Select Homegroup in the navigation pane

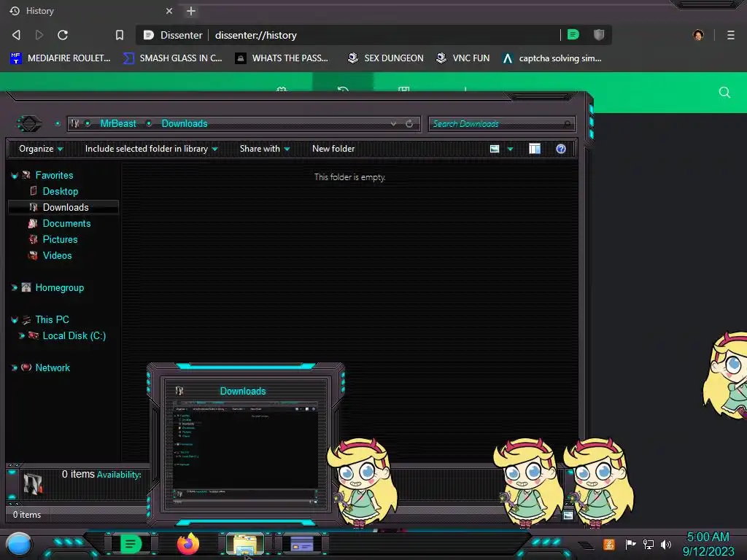pyautogui.click(x=60, y=287)
